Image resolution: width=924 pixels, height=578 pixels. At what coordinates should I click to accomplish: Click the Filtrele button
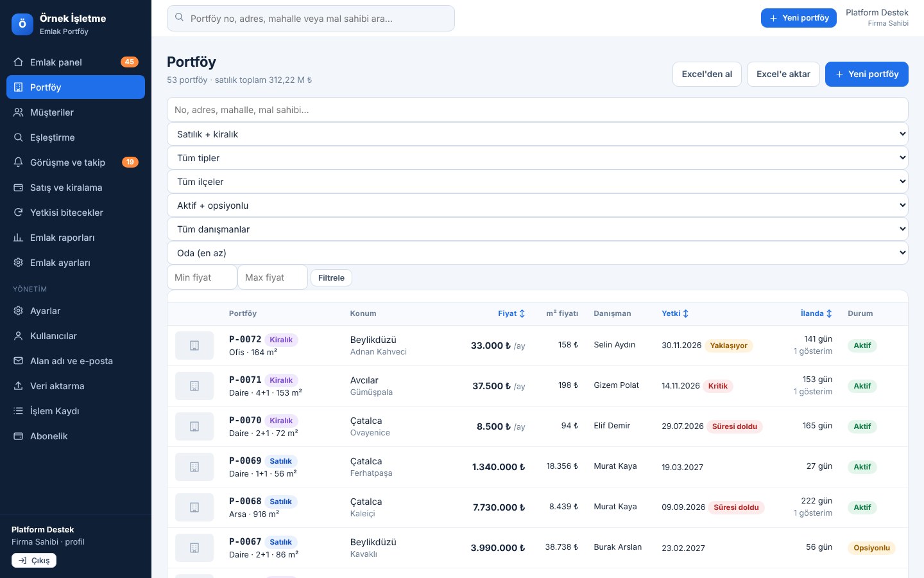(x=331, y=278)
